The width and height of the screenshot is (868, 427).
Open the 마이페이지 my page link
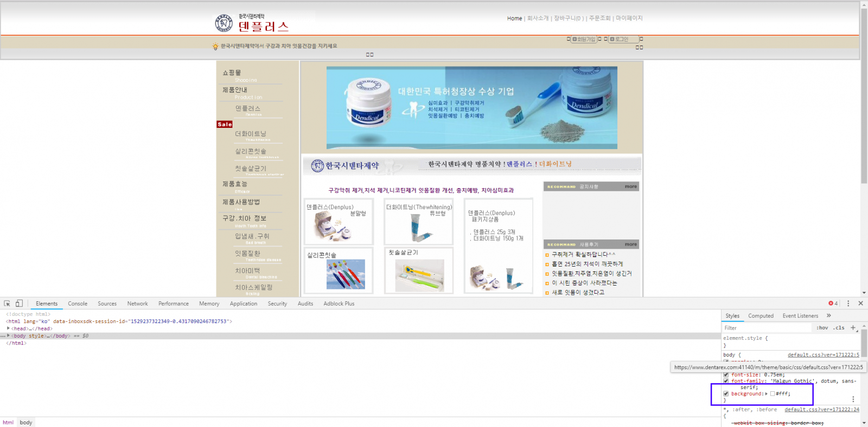click(629, 18)
